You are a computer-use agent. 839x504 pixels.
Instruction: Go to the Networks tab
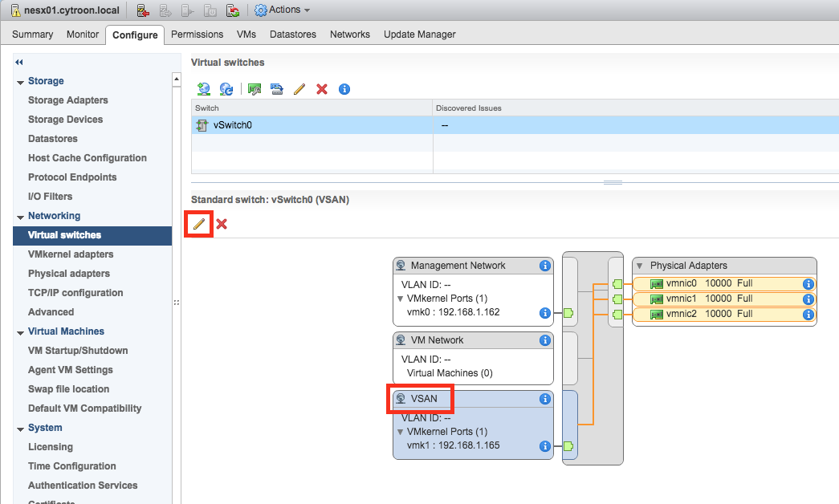pyautogui.click(x=350, y=35)
